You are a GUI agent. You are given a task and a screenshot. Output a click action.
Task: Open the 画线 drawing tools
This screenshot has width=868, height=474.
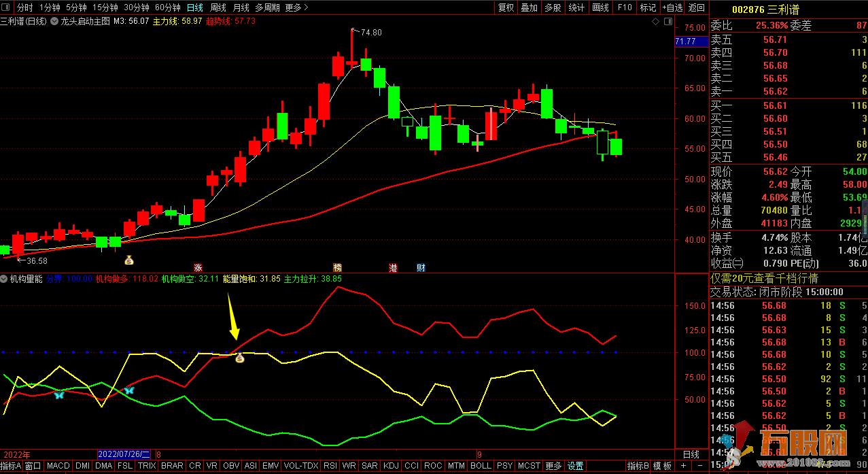coord(600,7)
